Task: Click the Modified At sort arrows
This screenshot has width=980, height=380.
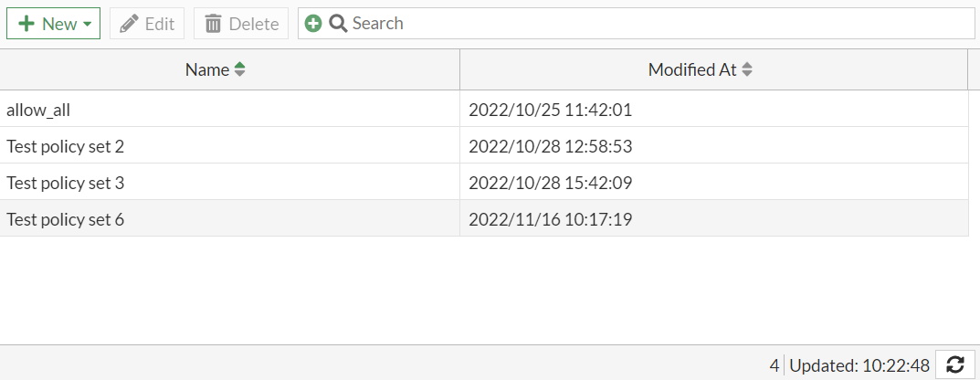Action: pos(747,69)
